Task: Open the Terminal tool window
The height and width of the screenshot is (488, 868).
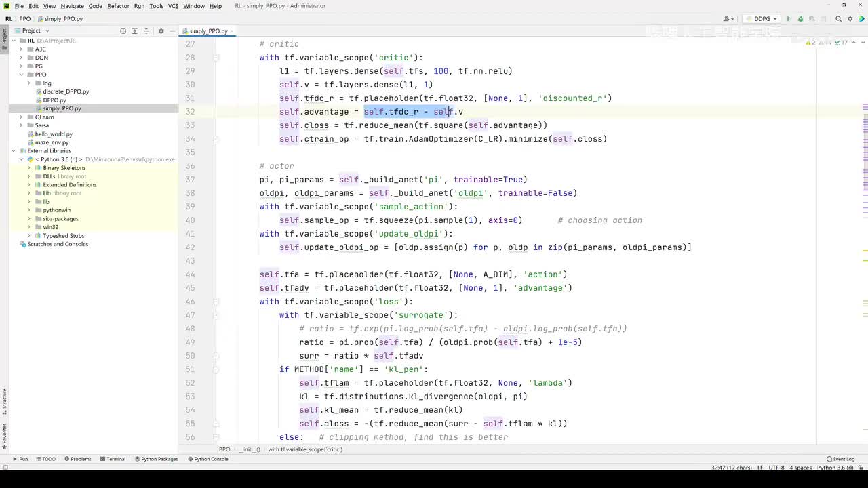Action: point(113,459)
